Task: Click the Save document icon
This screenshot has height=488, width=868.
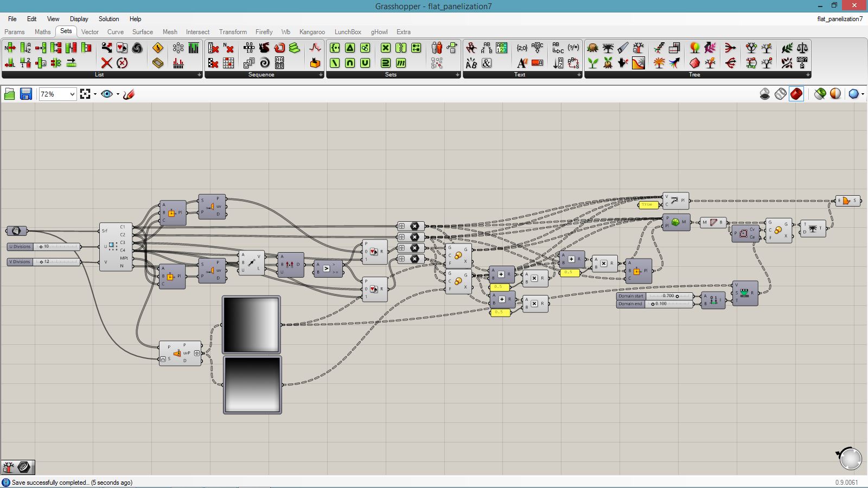Action: tap(25, 94)
